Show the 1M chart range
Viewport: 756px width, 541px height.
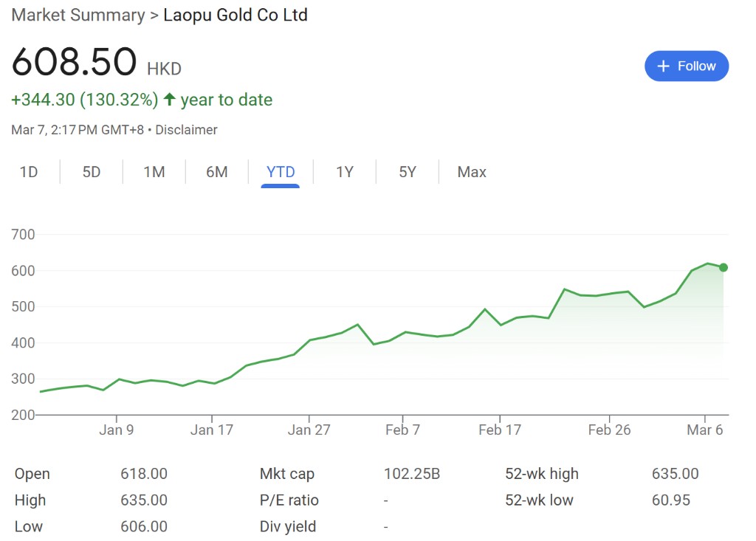[154, 172]
